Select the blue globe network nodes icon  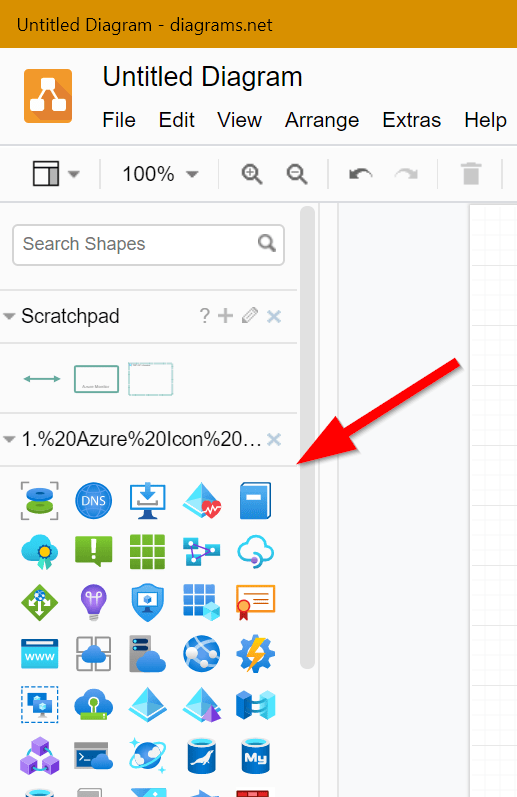[x=202, y=654]
